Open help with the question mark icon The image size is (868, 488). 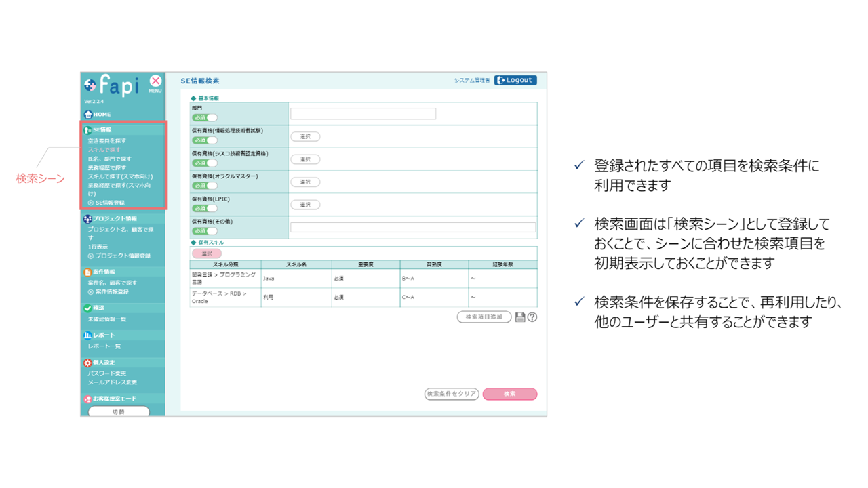(x=532, y=317)
